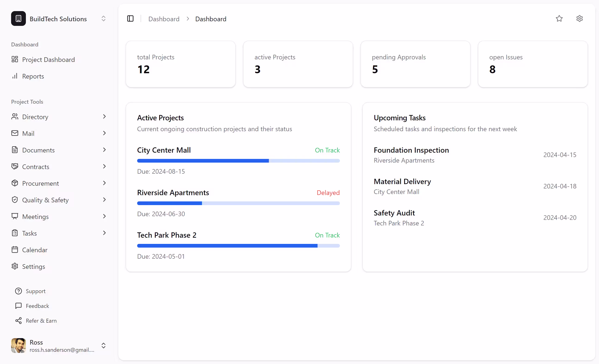Image resolution: width=599 pixels, height=364 pixels.
Task: Open Settings in the sidebar menu
Action: point(34,267)
